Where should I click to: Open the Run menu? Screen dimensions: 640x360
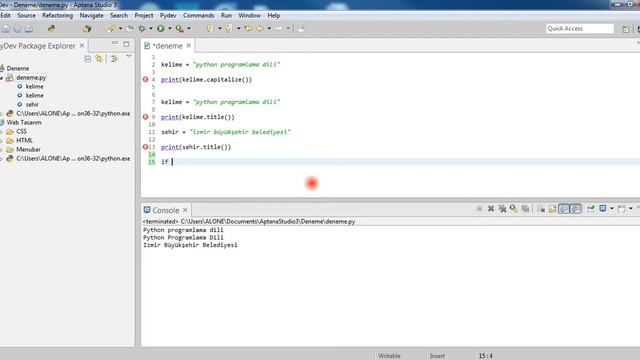(226, 16)
